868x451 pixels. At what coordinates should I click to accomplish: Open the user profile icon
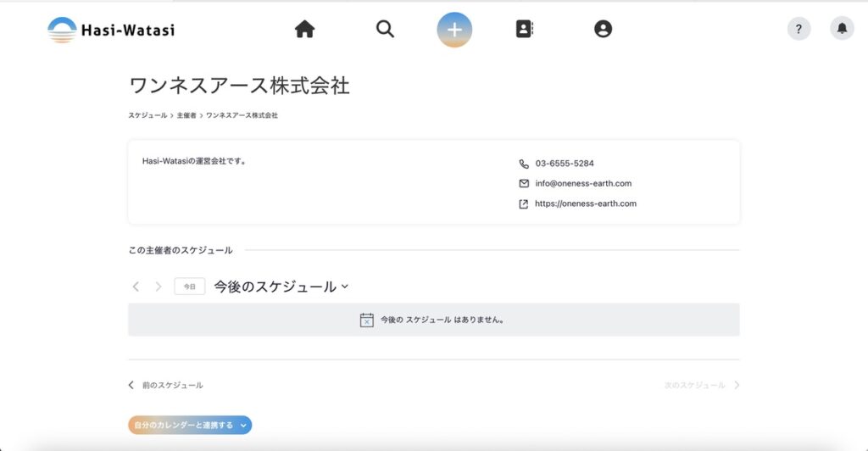click(x=603, y=30)
